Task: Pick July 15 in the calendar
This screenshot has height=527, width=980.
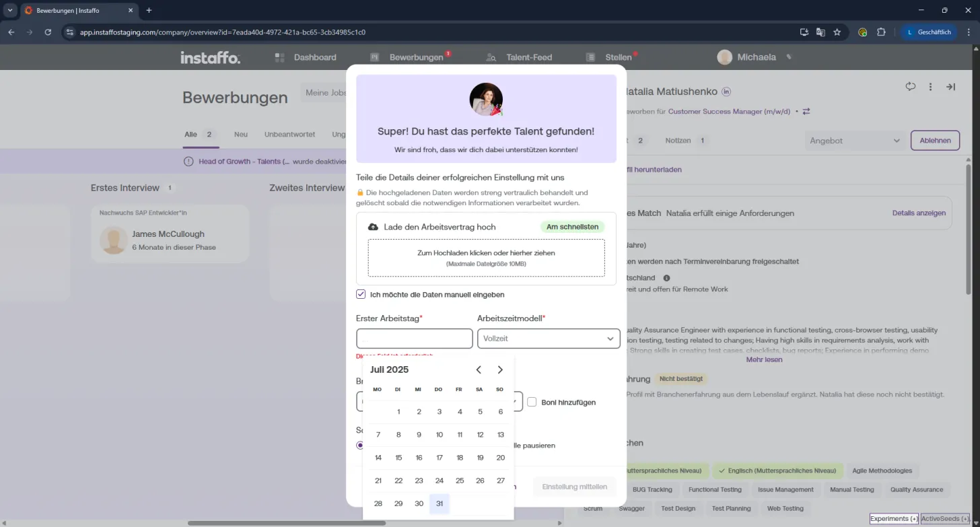Action: click(398, 458)
